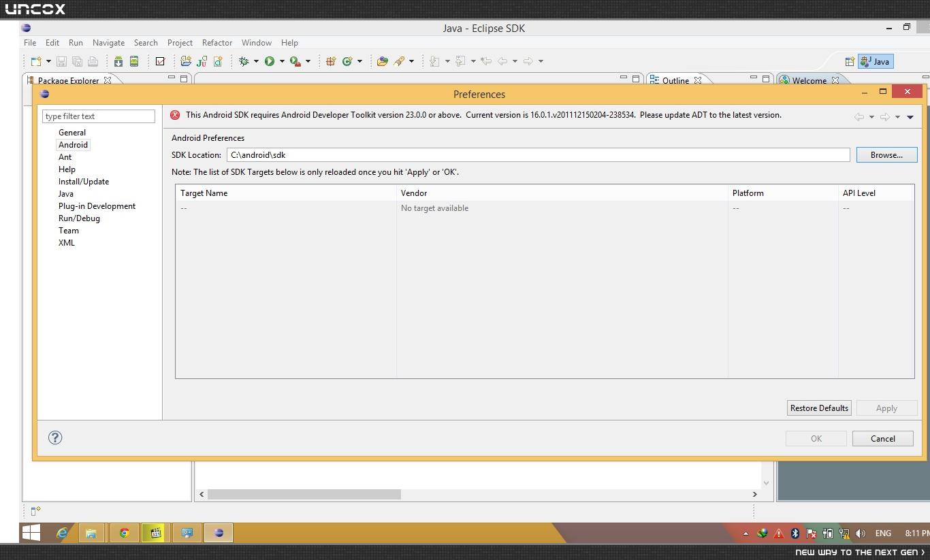Click the fast view icon in status bar

pos(35,511)
